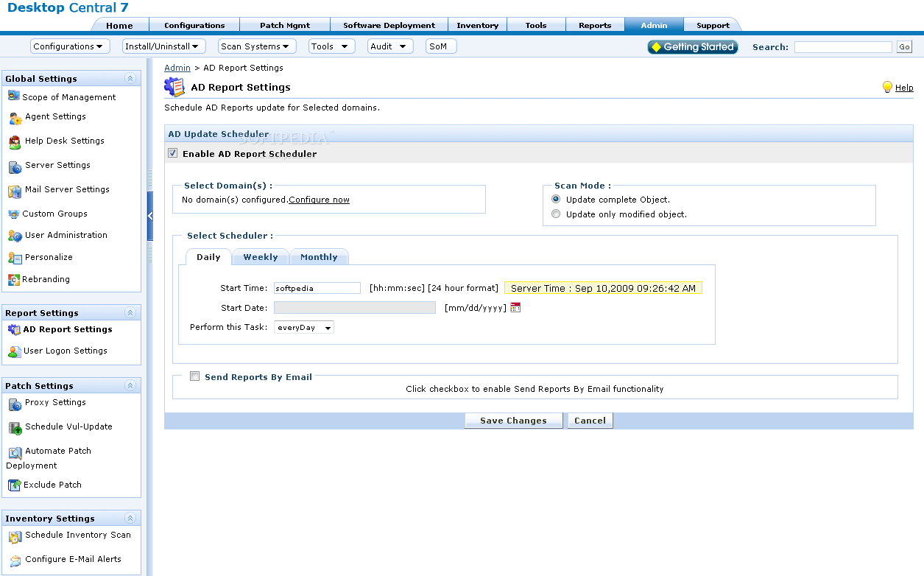Click the AD Report Settings sidebar icon
This screenshot has height=576, width=924.
click(14, 330)
